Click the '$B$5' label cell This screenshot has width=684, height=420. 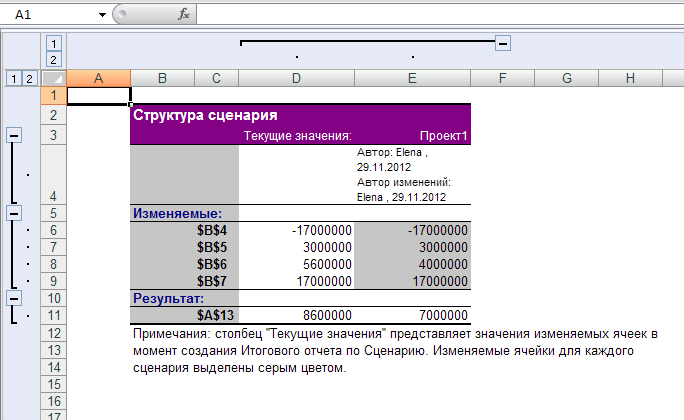tap(212, 247)
